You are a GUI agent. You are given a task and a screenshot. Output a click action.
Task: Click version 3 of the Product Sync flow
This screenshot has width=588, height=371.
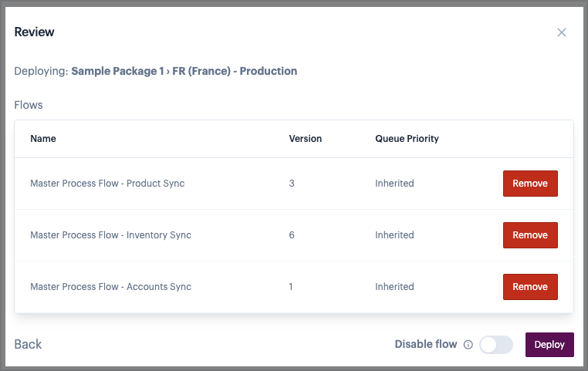(x=292, y=184)
